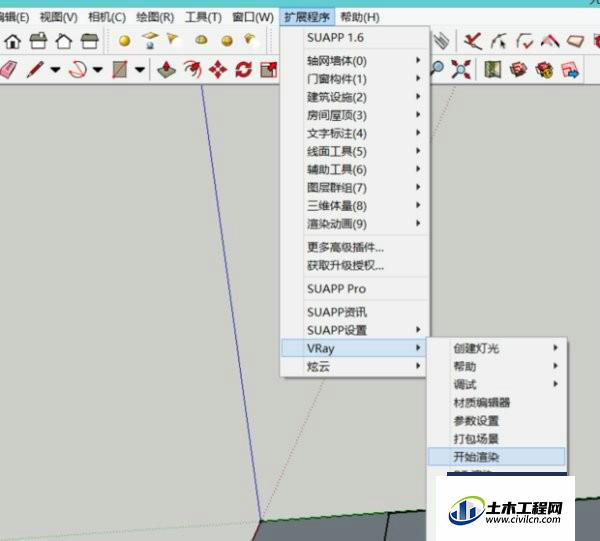Click the yellow spotlight cone icon
The image size is (600, 541).
point(172,39)
